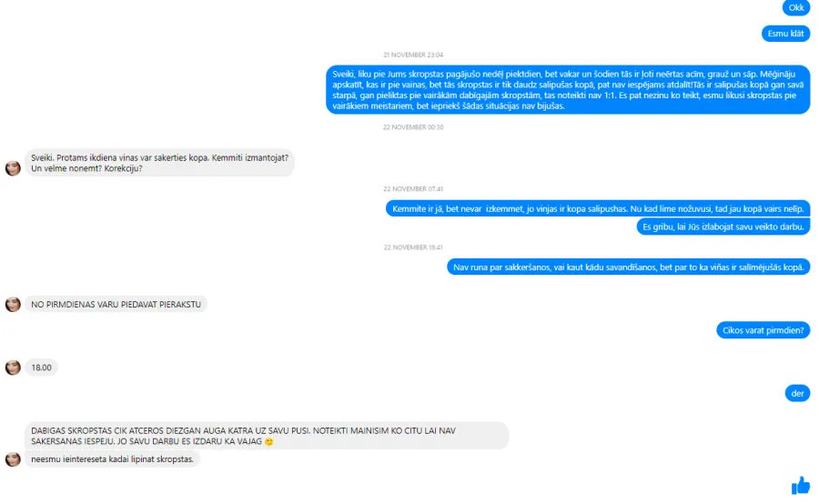This screenshot has width=819, height=504.
Task: Select 'Es gribu, lai Jūs izlabojat' message
Action: (x=723, y=227)
